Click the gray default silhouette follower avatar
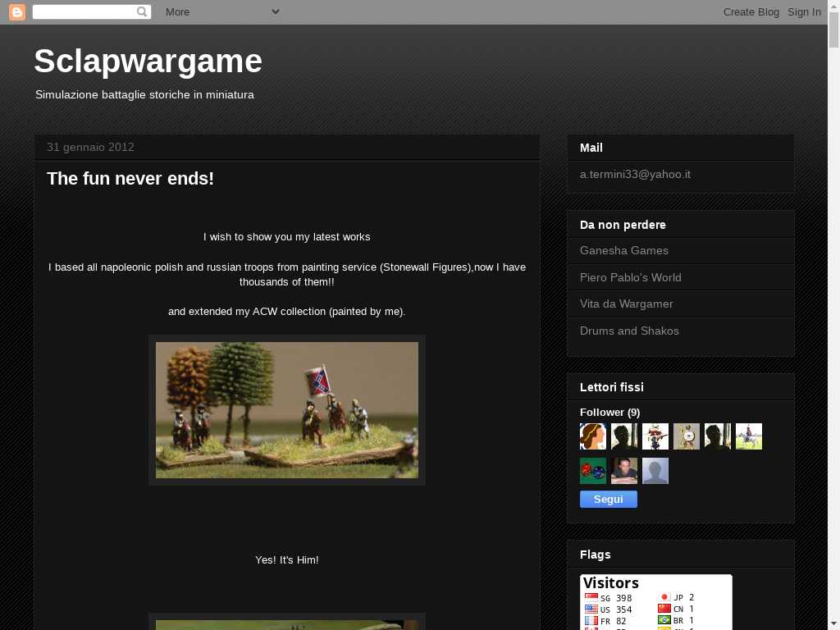The image size is (840, 630). click(655, 471)
